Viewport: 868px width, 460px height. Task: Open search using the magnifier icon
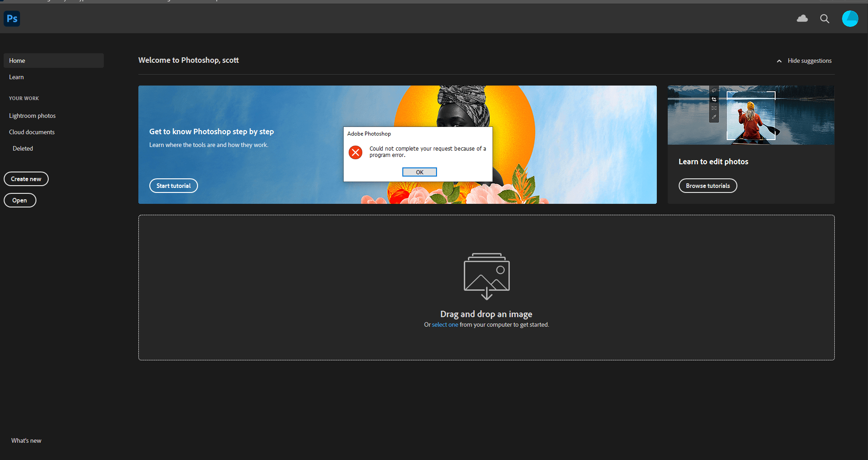(824, 19)
